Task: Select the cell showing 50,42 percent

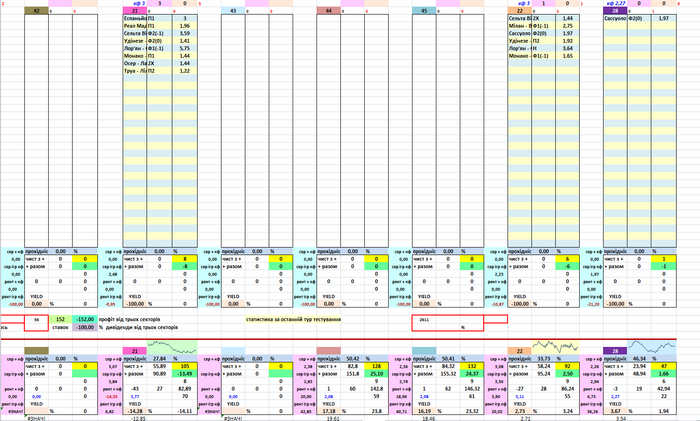Action: coord(353,358)
